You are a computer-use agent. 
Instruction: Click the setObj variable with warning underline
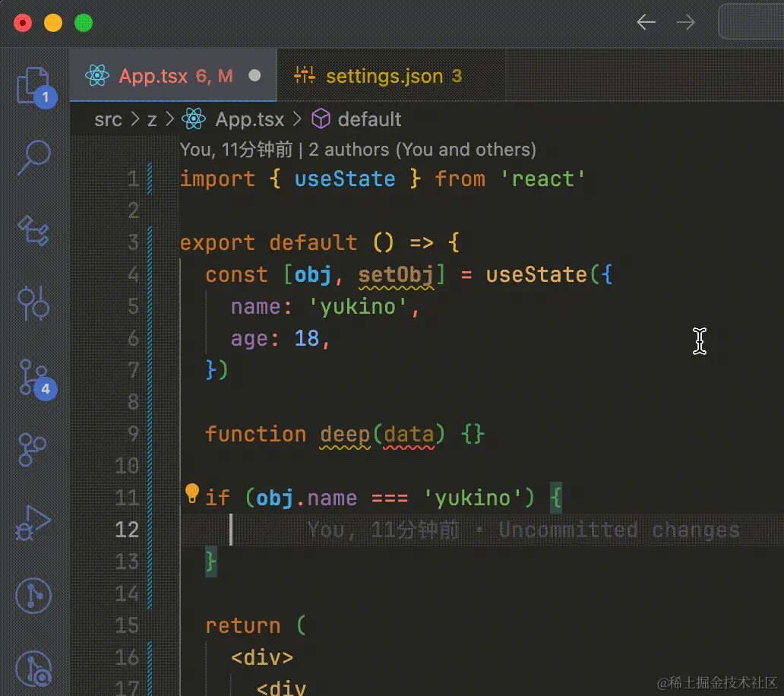(396, 274)
